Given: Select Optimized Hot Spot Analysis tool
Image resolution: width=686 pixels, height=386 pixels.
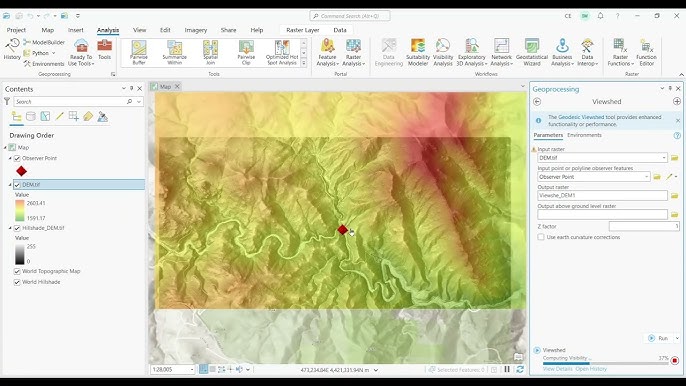Looking at the screenshot, I should (282, 53).
